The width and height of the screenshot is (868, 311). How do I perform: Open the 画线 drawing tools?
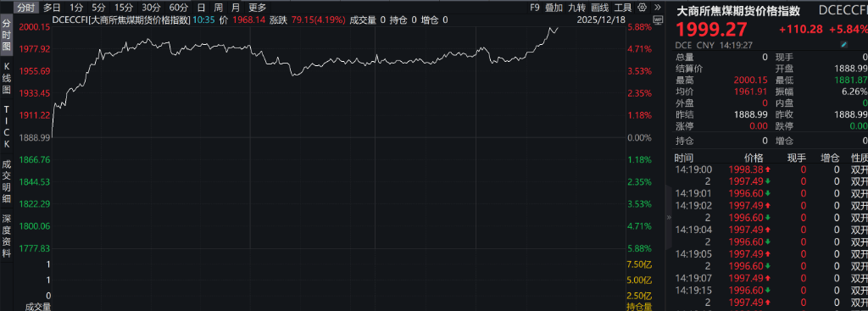[x=599, y=8]
